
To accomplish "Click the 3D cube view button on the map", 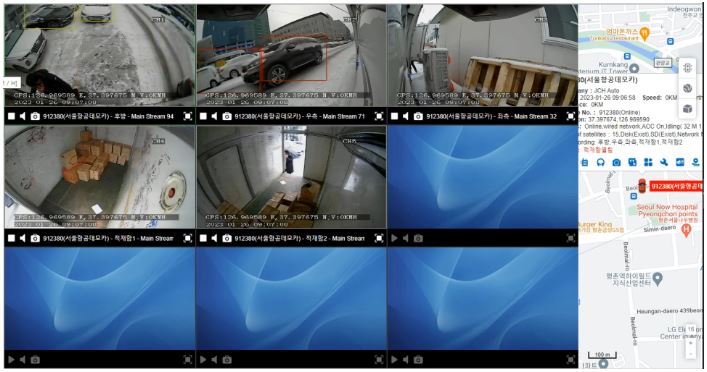I will (688, 109).
